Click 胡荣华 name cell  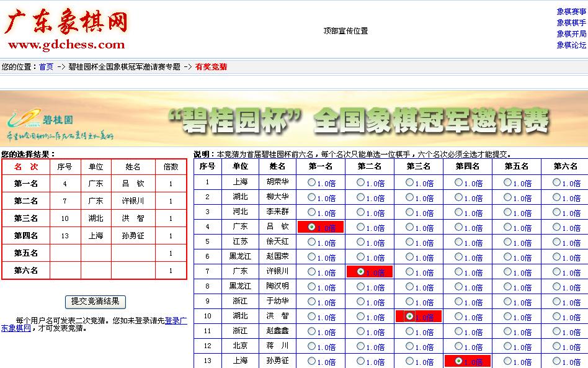coord(277,182)
